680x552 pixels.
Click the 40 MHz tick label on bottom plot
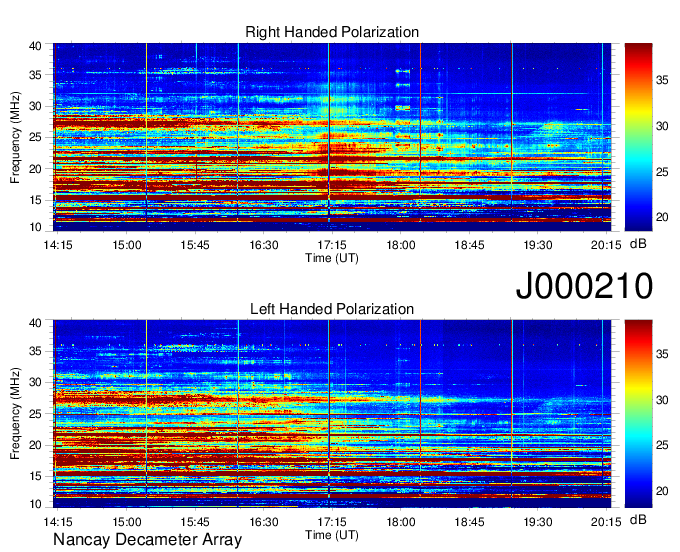[x=35, y=323]
